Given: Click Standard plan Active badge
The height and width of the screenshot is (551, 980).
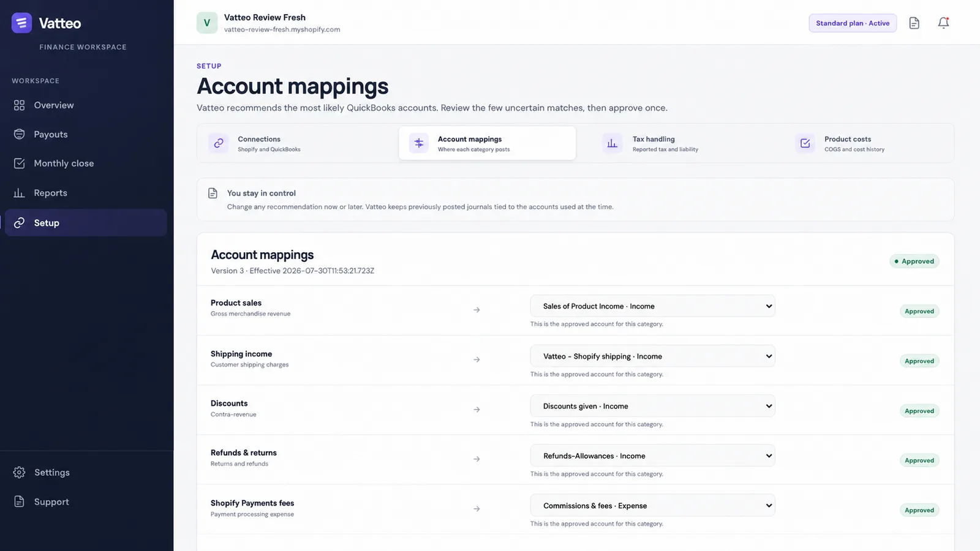Looking at the screenshot, I should tap(853, 23).
